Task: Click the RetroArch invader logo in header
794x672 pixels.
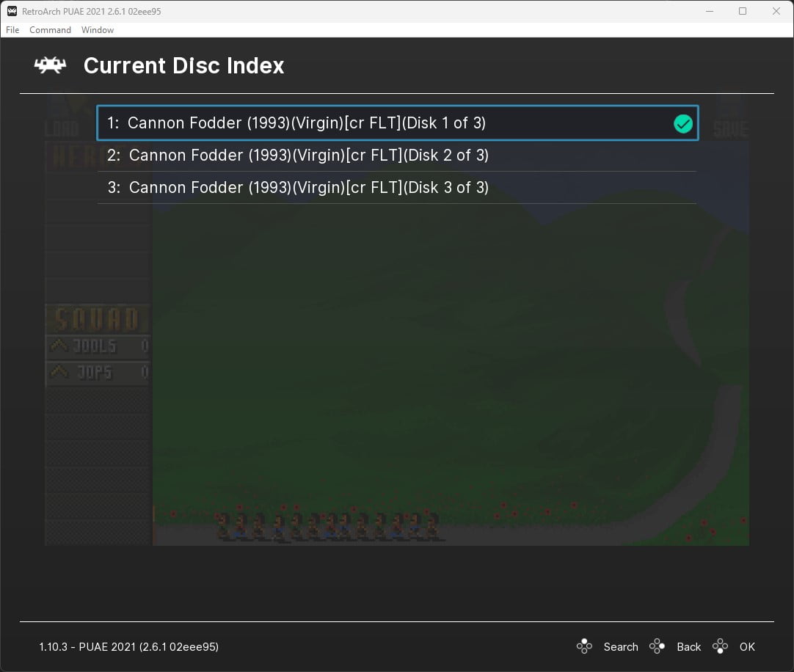Action: [50, 66]
